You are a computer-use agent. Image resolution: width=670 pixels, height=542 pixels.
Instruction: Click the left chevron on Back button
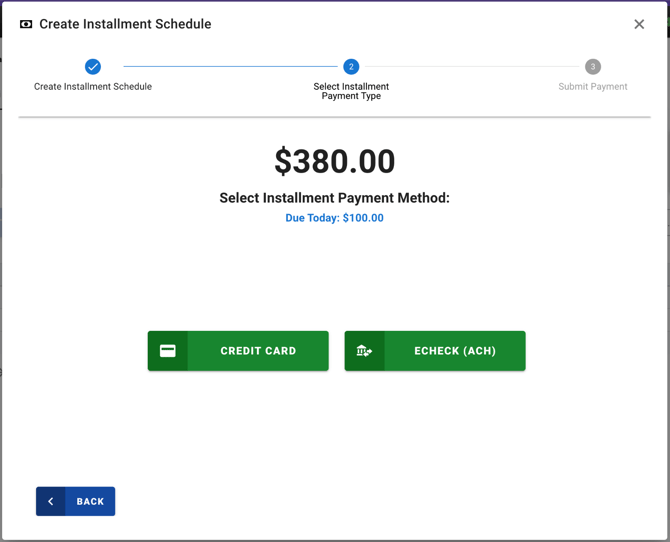[x=51, y=501]
